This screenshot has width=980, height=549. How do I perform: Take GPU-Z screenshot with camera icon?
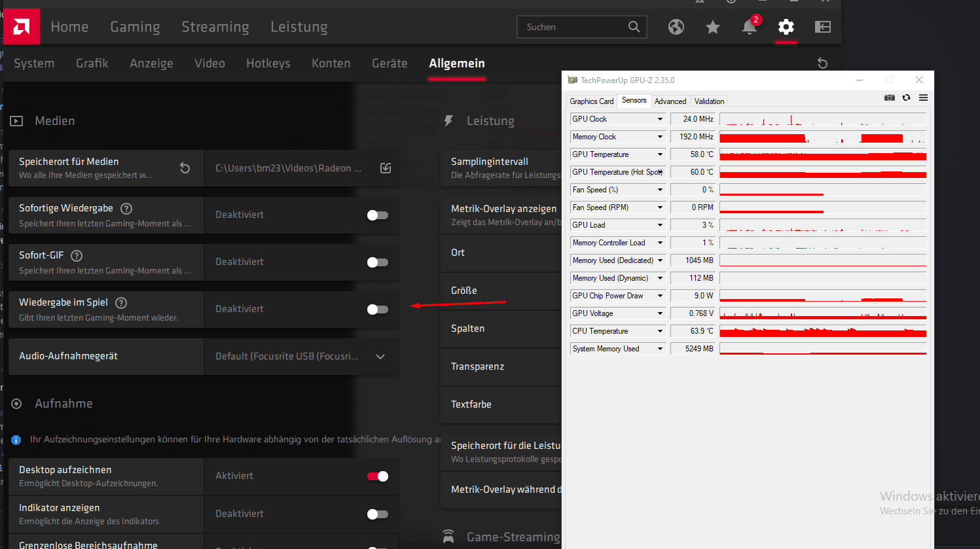tap(890, 97)
